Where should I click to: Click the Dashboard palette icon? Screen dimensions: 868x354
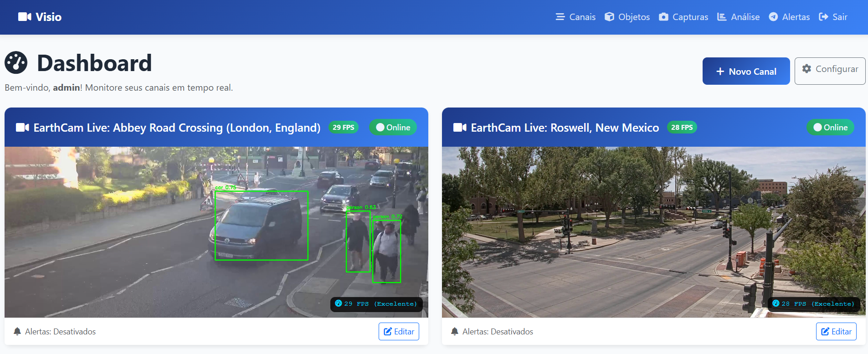point(16,63)
